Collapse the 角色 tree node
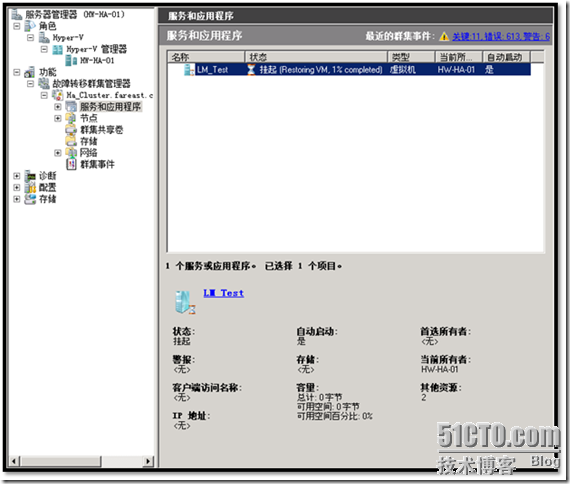 click(17, 26)
